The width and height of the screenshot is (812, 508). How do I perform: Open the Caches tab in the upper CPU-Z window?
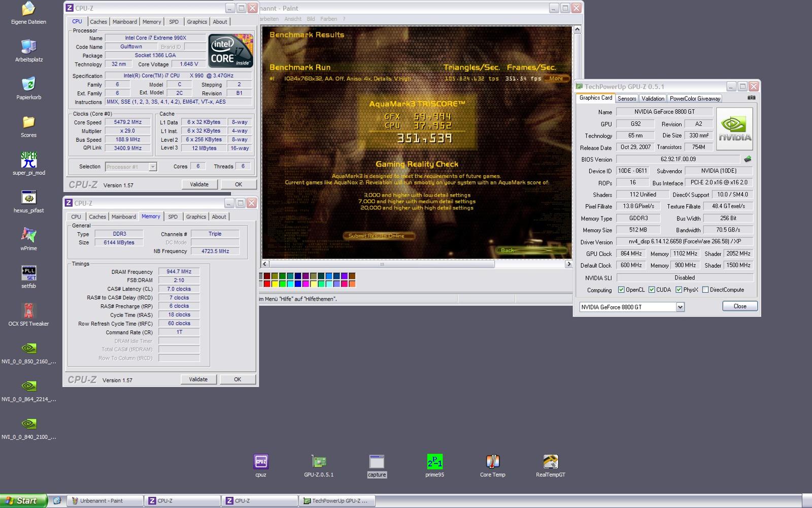[98, 22]
